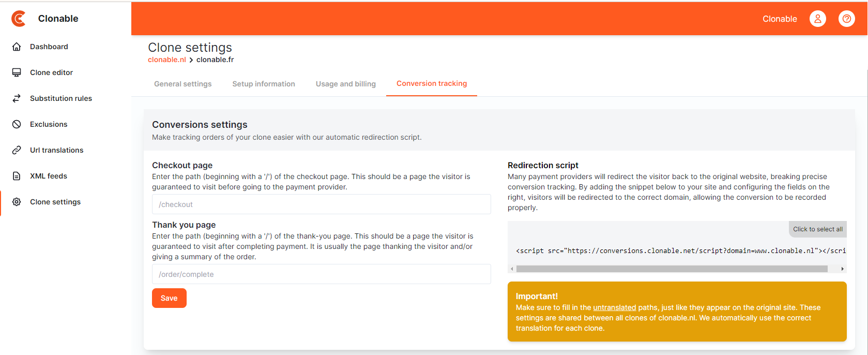Switch to the General settings tab
The image size is (868, 355).
coord(182,84)
